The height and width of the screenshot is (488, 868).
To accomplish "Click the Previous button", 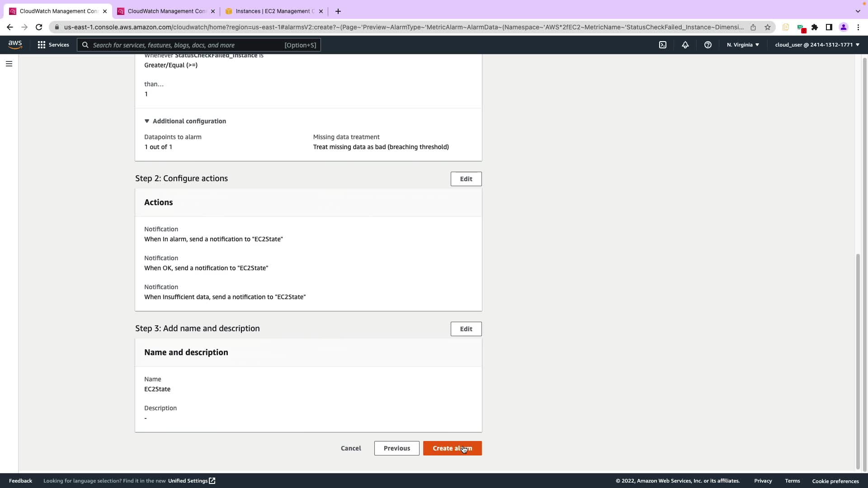I will [x=396, y=448].
